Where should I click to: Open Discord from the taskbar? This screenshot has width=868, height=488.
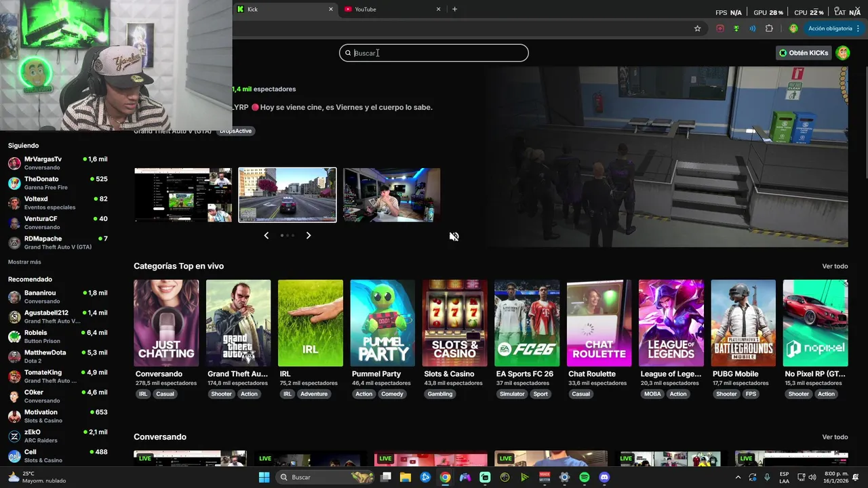(x=604, y=477)
